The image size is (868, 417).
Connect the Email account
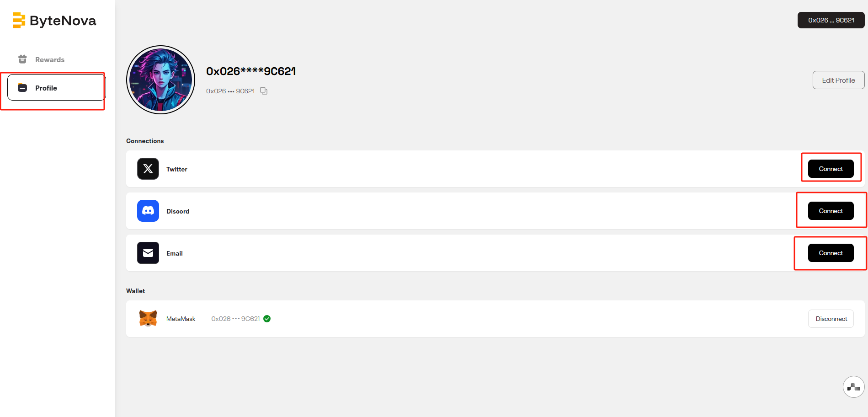831,253
